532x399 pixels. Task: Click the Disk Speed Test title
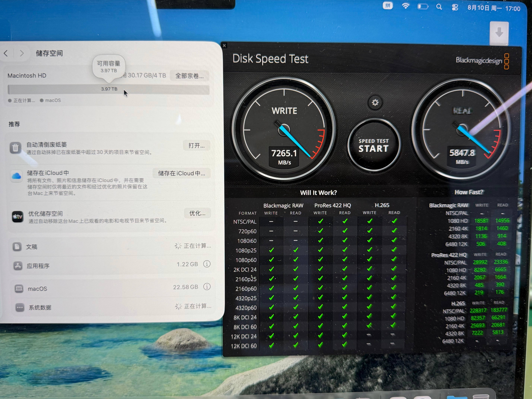click(270, 59)
